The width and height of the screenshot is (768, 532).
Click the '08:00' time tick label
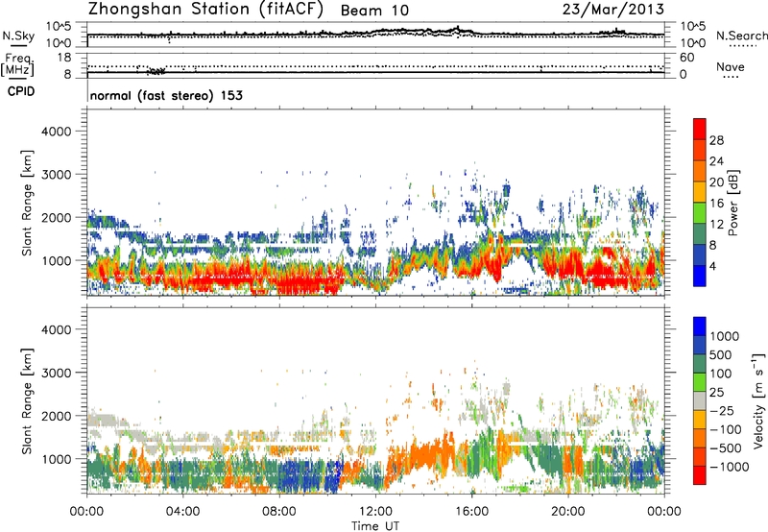point(279,512)
